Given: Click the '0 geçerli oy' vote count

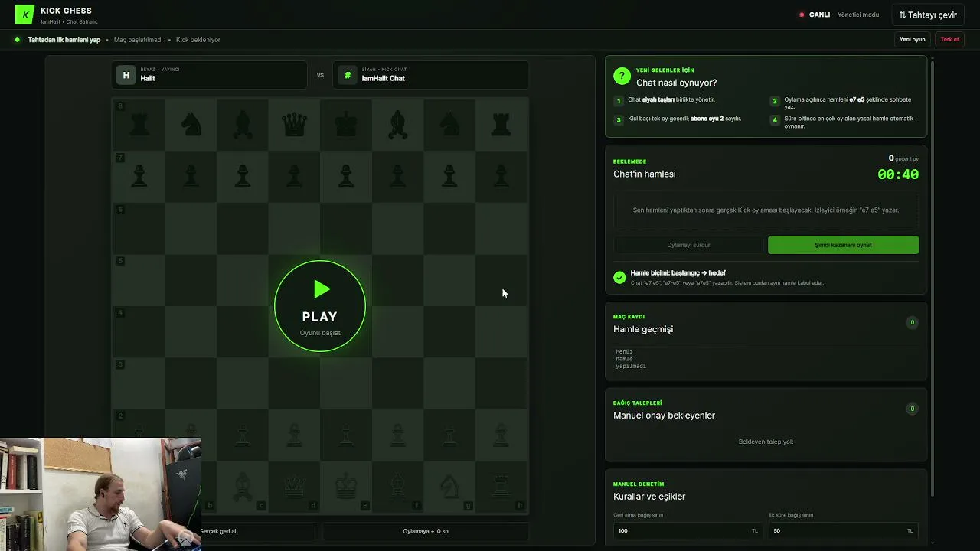Looking at the screenshot, I should pyautogui.click(x=903, y=158).
